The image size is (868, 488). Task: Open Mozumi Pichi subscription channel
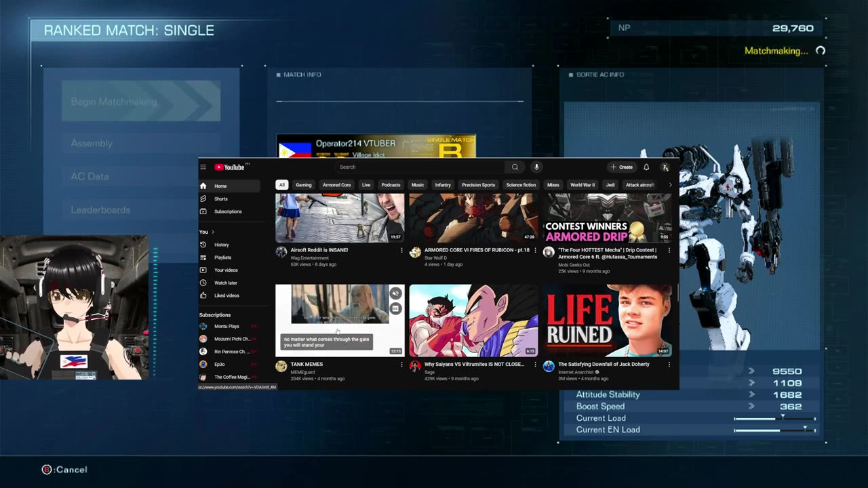[x=228, y=339]
